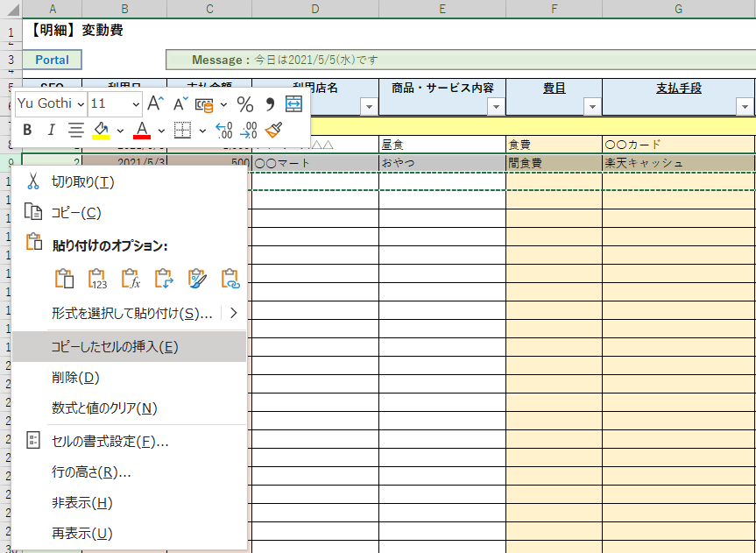
Task: Click the Portal button
Action: click(52, 60)
